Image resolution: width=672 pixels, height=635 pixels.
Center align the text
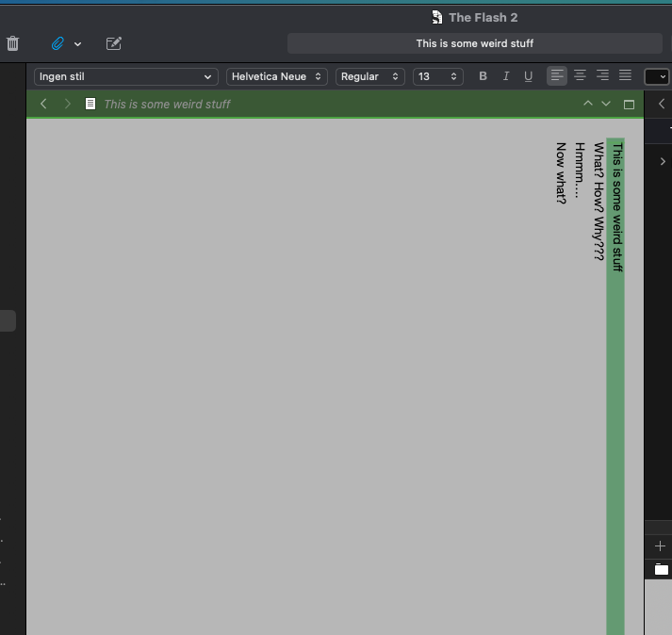point(580,75)
